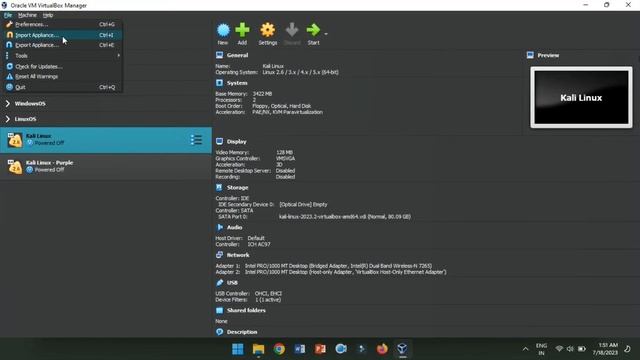
Task: Open Microsoft Word from taskbar
Action: (300, 349)
